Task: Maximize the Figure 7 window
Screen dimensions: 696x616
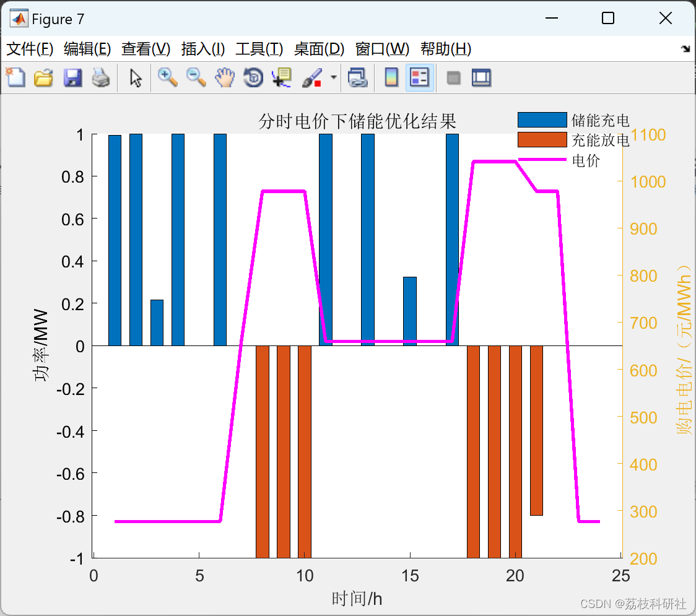Action: click(608, 18)
